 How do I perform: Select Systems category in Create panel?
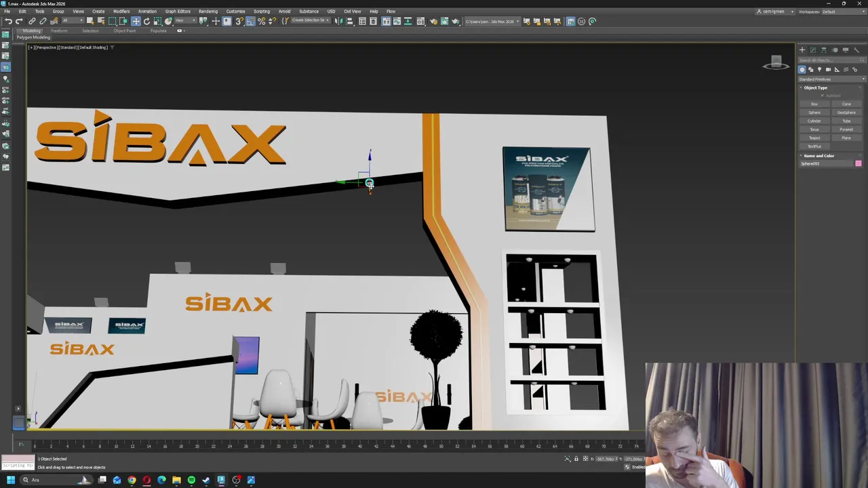point(854,69)
